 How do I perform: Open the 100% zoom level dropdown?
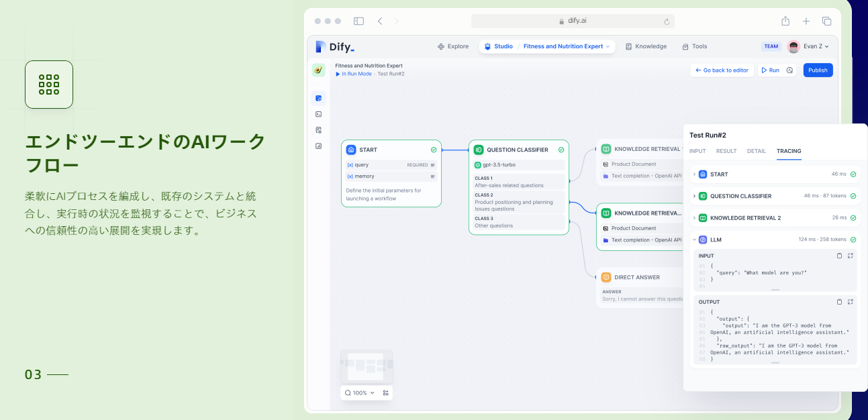[359, 392]
